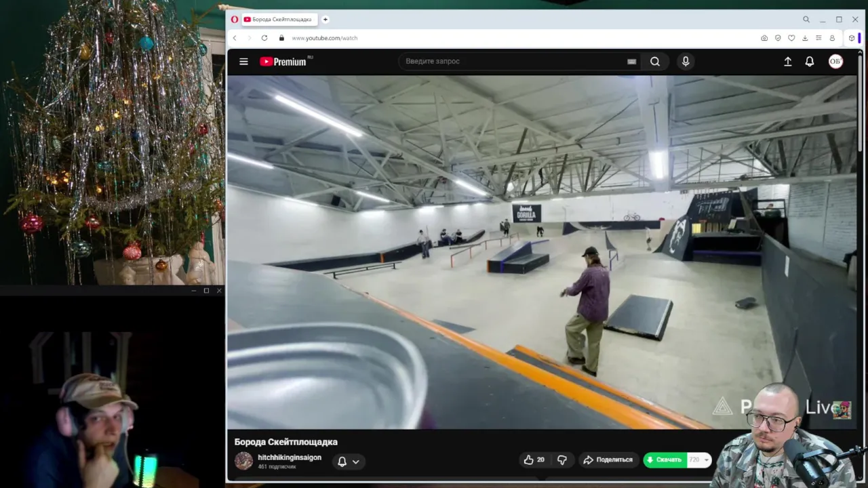
Task: Reload the YouTube page
Action: point(264,38)
